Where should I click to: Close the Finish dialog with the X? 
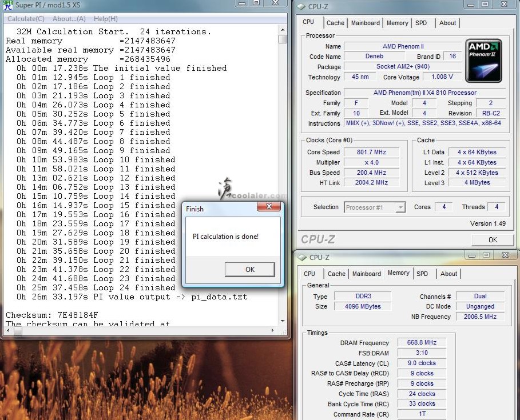click(x=269, y=207)
